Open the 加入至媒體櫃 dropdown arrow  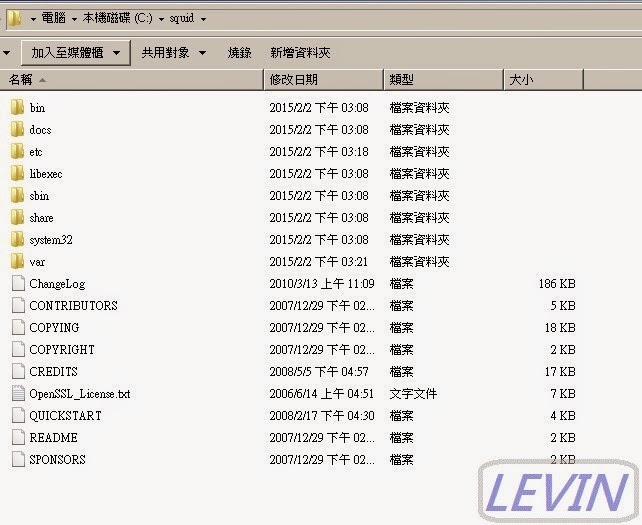(117, 53)
